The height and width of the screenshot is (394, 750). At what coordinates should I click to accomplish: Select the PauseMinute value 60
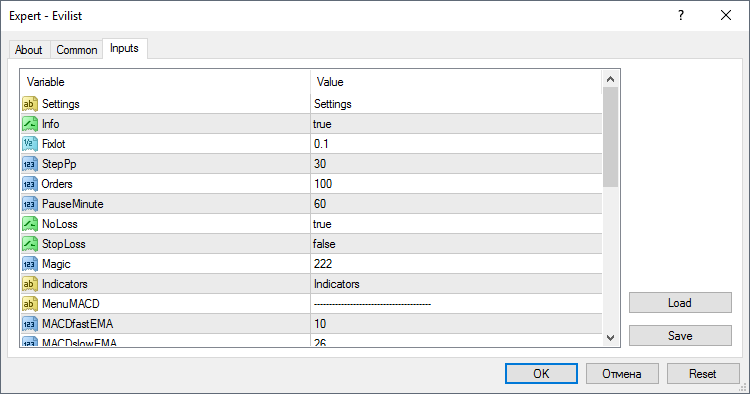click(320, 204)
